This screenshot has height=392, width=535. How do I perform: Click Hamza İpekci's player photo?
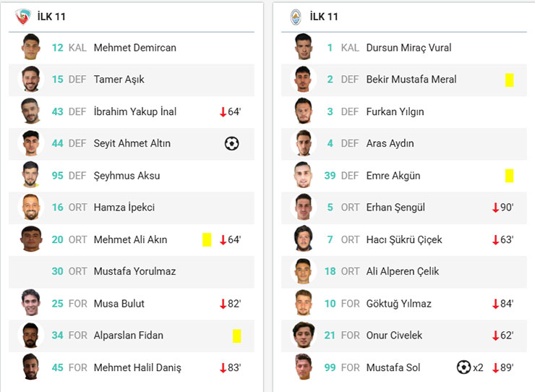point(31,208)
